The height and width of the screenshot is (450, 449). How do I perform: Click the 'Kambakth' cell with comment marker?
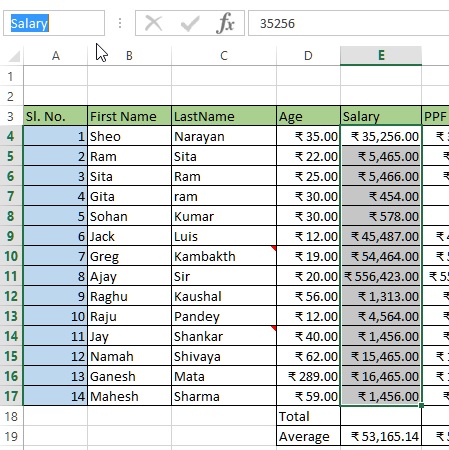pos(224,256)
